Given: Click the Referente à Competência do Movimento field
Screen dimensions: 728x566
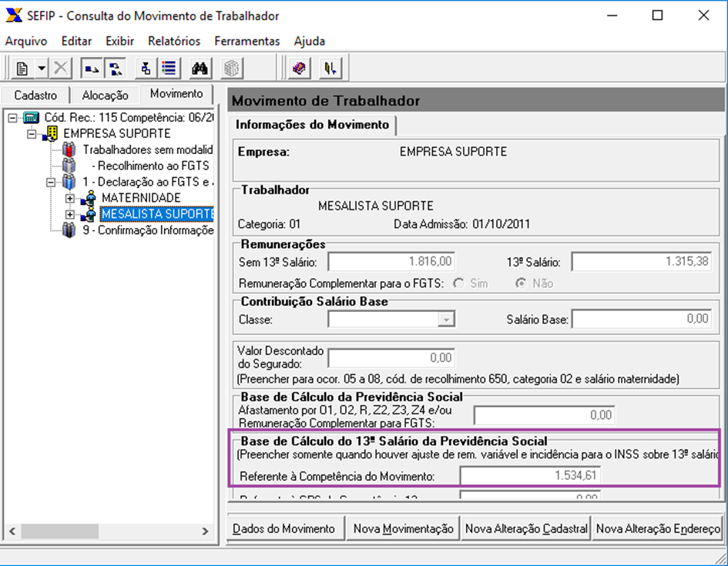Looking at the screenshot, I should 530,476.
